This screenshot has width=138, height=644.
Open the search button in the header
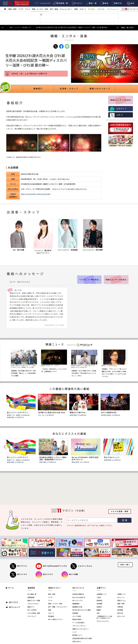131,3
